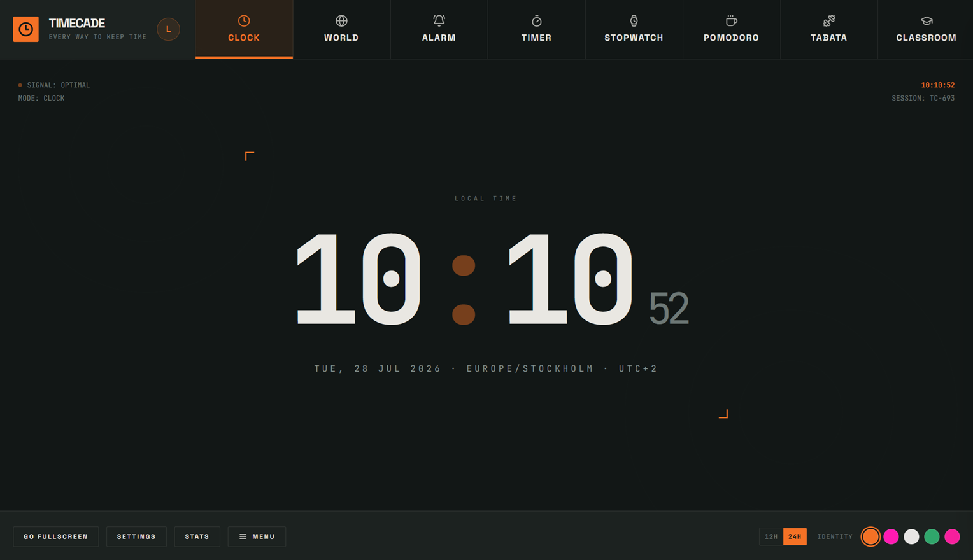The height and width of the screenshot is (560, 973).
Task: Choose the green identity color swatch
Action: [932, 536]
